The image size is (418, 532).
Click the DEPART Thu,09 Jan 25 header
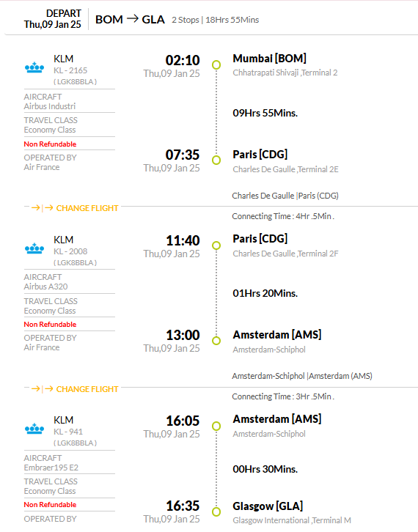(x=53, y=18)
